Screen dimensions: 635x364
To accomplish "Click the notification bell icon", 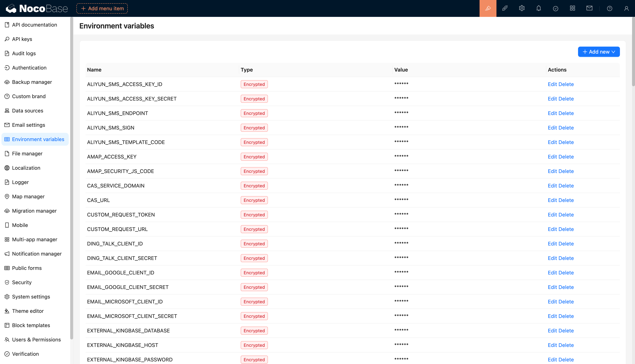I will 539,8.
